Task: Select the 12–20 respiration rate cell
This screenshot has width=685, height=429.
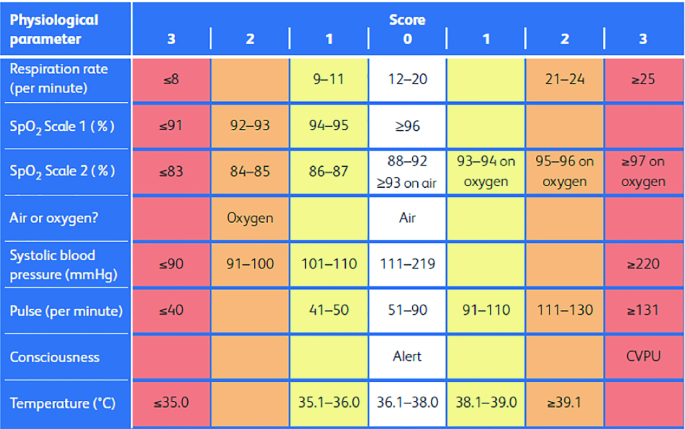Action: [407, 79]
